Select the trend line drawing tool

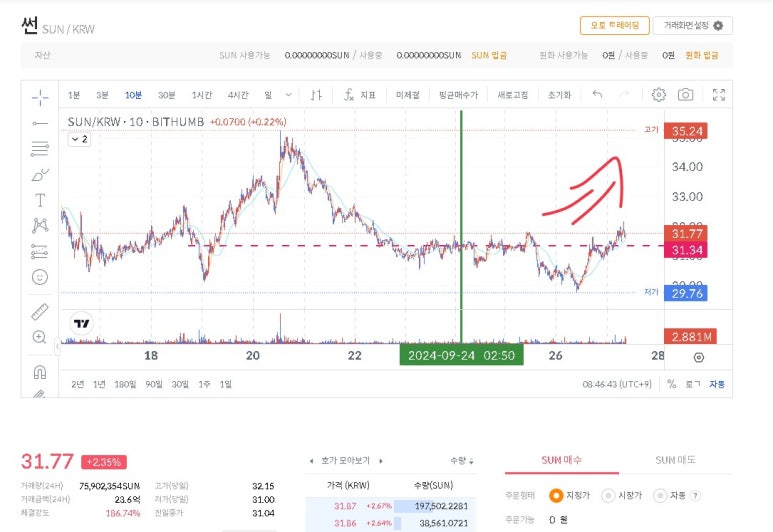click(x=40, y=123)
